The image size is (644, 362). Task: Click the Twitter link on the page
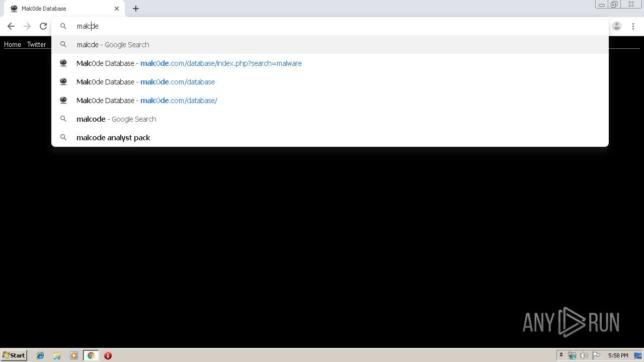(x=36, y=44)
